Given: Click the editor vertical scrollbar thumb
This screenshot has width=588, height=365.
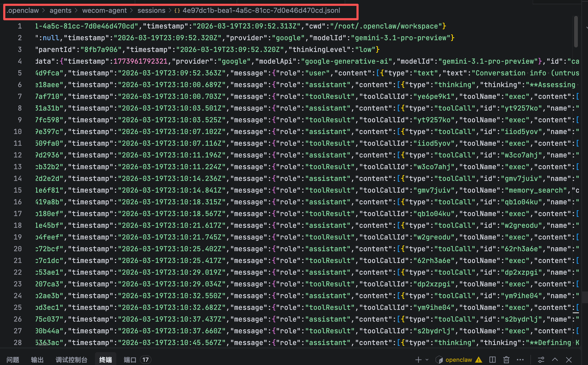Looking at the screenshot, I should 576,31.
